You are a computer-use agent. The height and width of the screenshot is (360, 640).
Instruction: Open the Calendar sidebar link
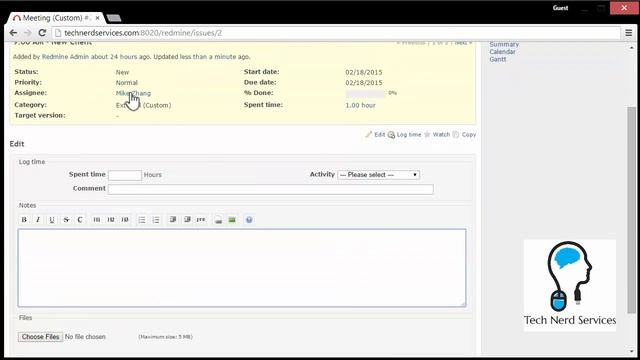pyautogui.click(x=502, y=52)
